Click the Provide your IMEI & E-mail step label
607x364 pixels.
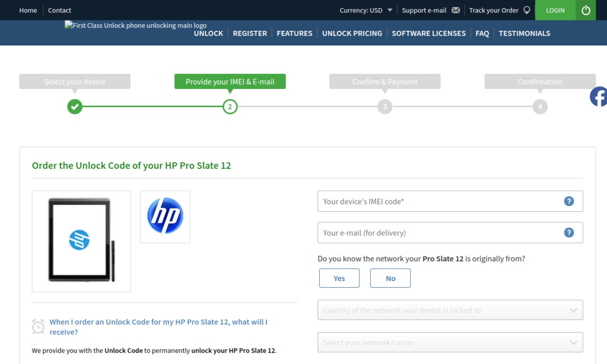click(x=230, y=82)
